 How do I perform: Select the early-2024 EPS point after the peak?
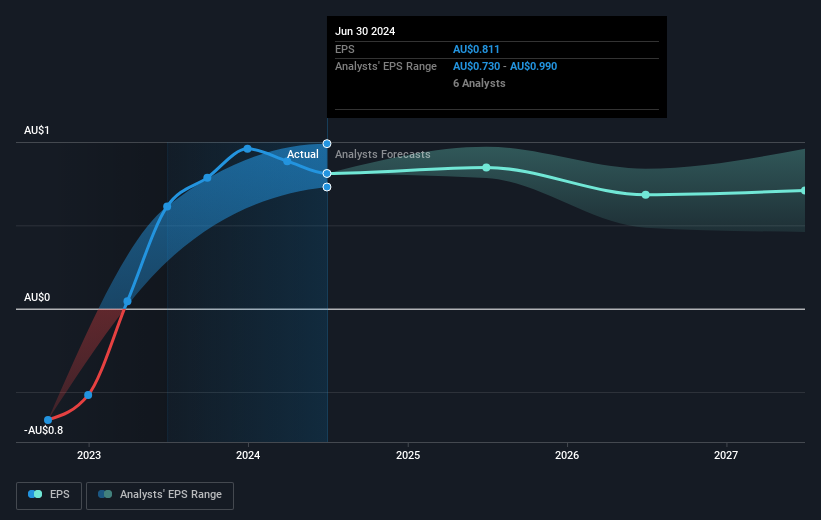(x=287, y=161)
